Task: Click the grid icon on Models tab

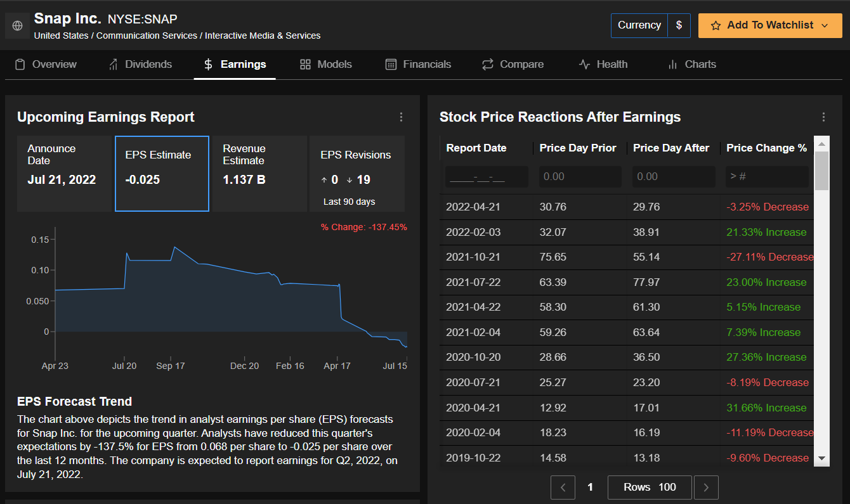Action: point(305,64)
